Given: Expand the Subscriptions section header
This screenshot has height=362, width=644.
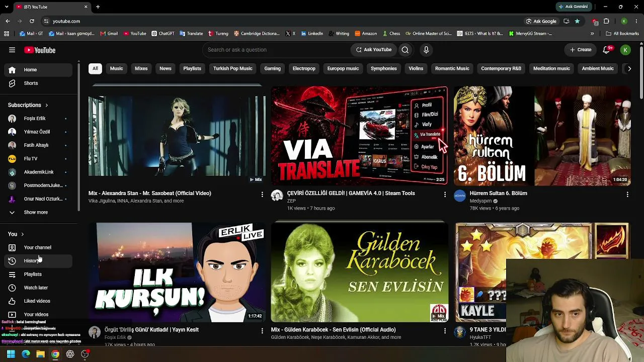Looking at the screenshot, I should [28, 105].
